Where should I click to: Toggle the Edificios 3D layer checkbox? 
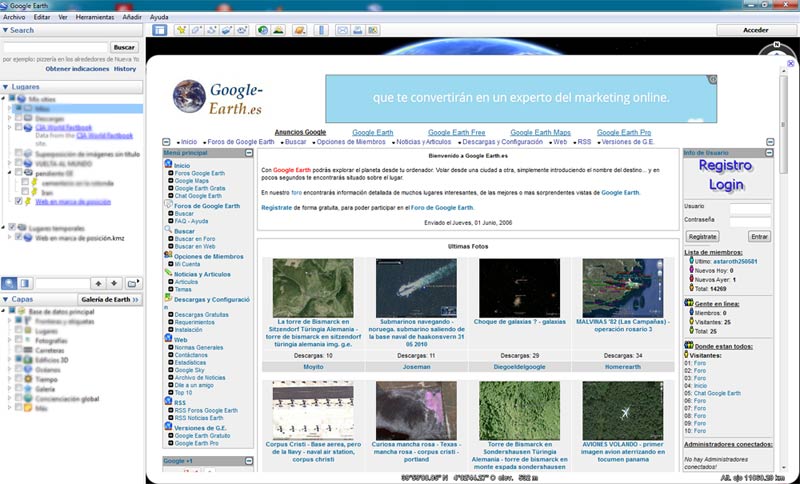[20, 360]
